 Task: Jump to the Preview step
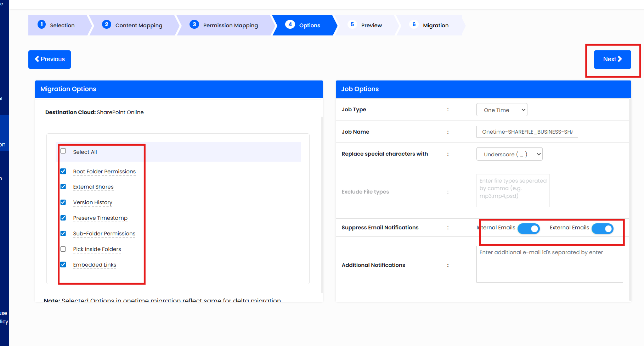click(367, 25)
